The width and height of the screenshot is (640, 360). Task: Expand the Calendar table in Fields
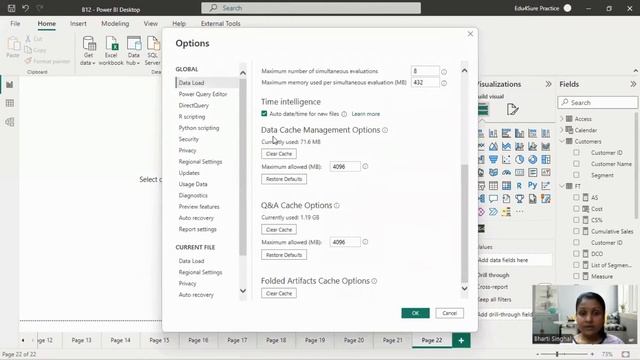click(562, 130)
